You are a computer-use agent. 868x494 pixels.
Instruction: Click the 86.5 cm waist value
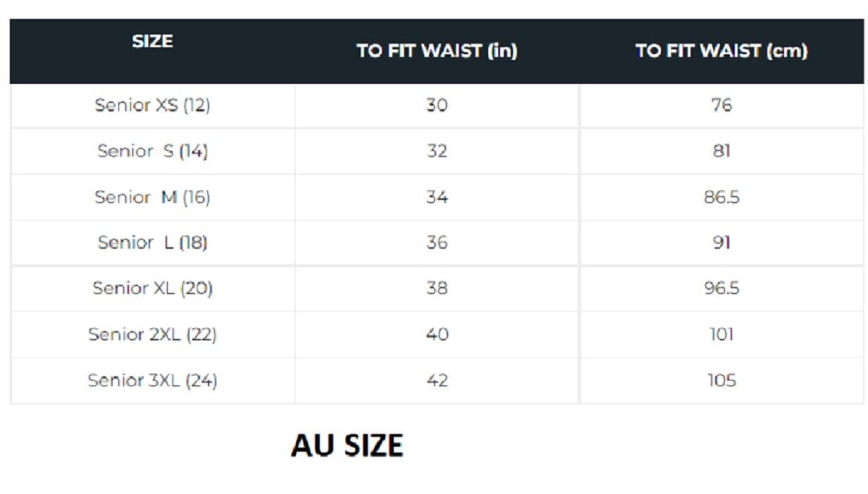721,197
